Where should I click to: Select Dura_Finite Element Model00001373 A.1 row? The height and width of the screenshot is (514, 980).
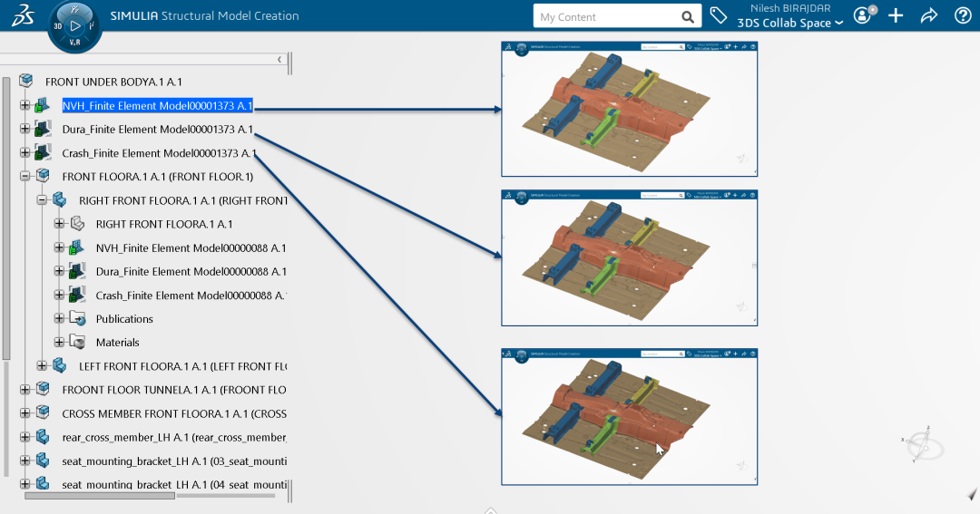point(158,130)
